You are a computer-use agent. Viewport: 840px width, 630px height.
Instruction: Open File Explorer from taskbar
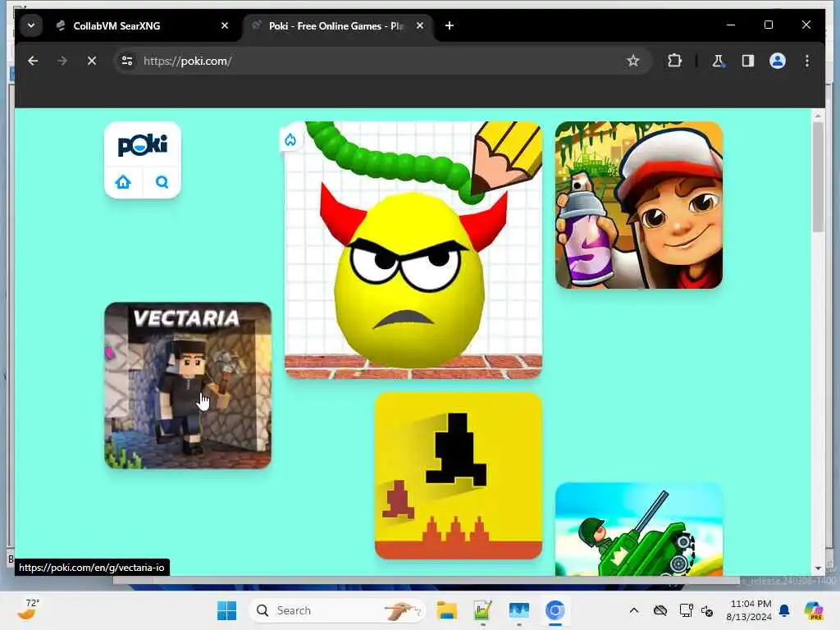tap(446, 610)
